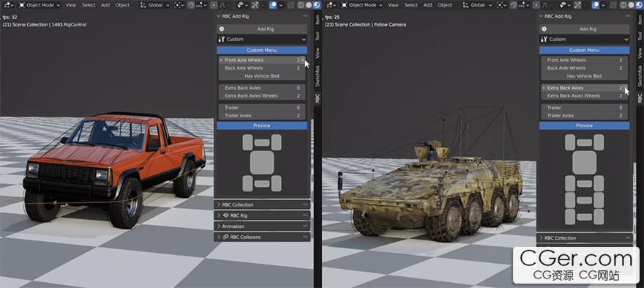The width and height of the screenshot is (644, 288).
Task: Toggle snapping magnet in left viewport
Action: click(191, 5)
